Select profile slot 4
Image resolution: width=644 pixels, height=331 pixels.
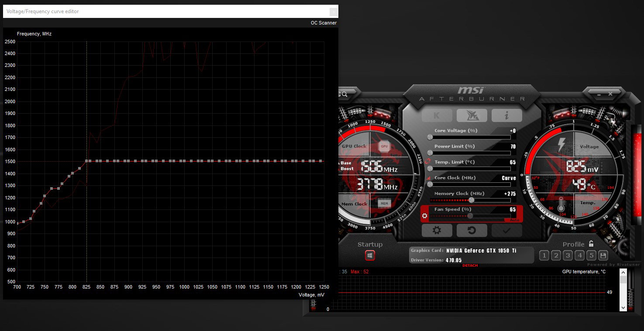579,256
